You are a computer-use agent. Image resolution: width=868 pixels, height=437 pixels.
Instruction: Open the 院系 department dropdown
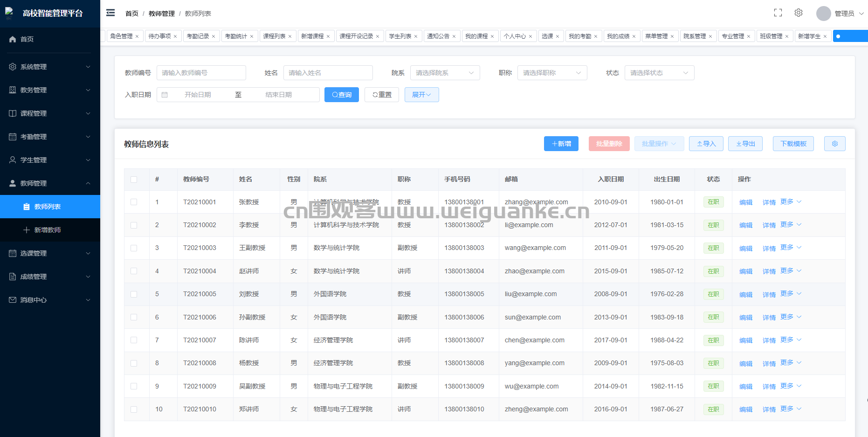pos(445,73)
